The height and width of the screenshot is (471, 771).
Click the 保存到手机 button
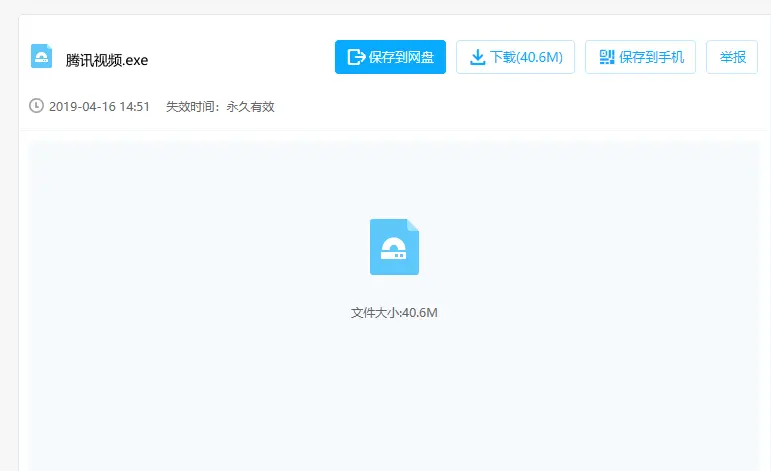point(640,57)
